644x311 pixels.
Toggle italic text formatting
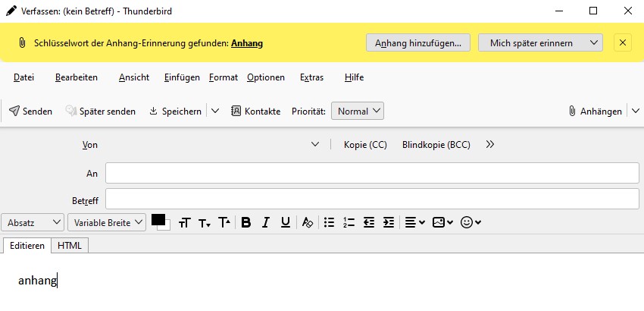(x=266, y=223)
